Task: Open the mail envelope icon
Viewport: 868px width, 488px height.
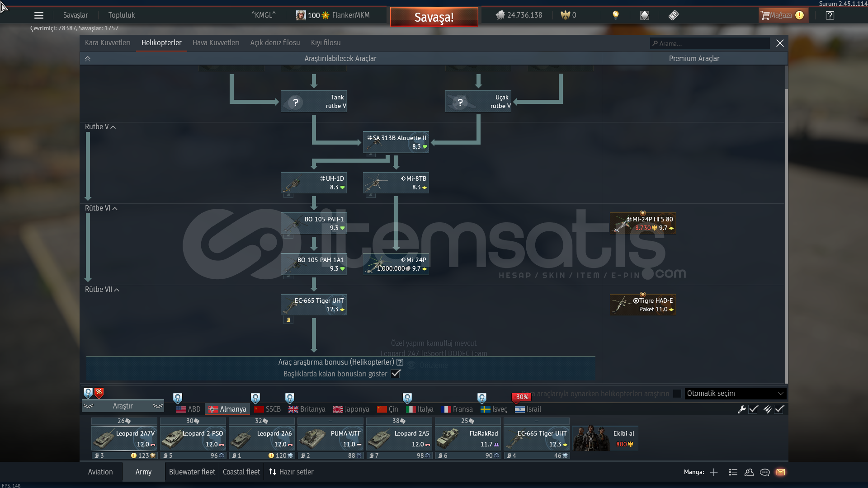Action: coord(781,472)
